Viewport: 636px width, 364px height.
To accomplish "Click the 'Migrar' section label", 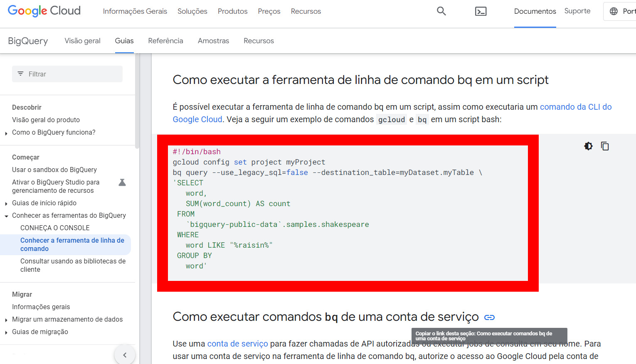I will coord(22,294).
